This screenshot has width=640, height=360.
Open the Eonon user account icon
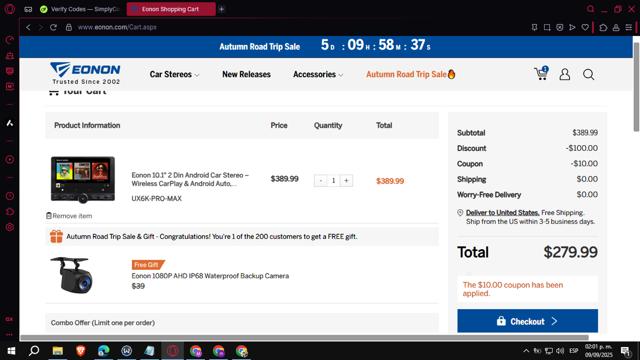[564, 74]
